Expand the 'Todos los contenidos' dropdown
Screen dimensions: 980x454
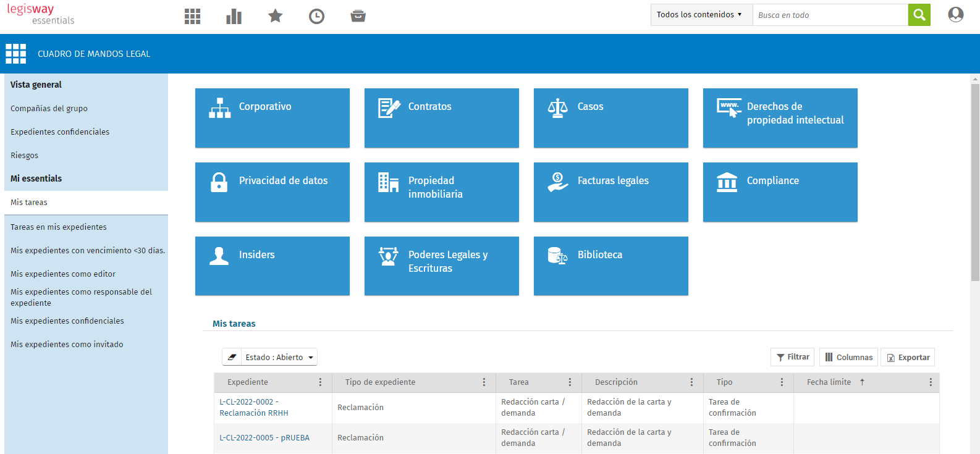(701, 15)
